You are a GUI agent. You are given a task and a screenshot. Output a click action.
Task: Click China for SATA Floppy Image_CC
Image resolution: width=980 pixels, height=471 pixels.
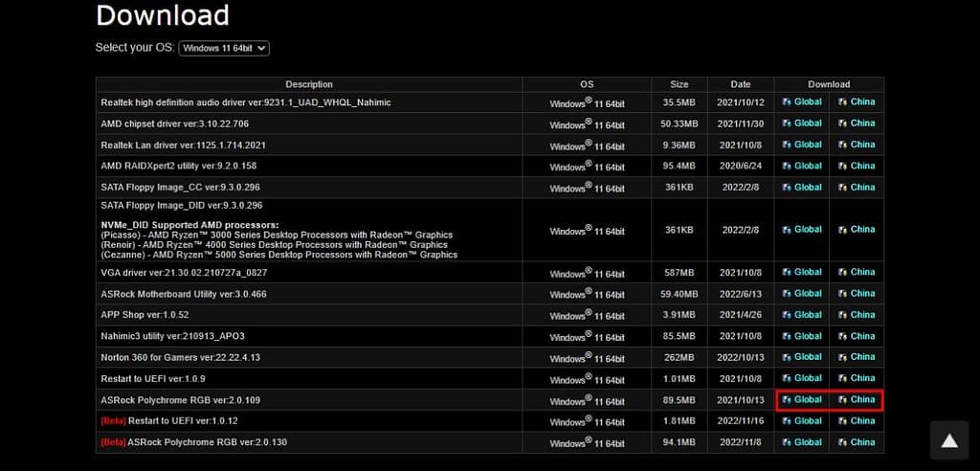point(857,187)
